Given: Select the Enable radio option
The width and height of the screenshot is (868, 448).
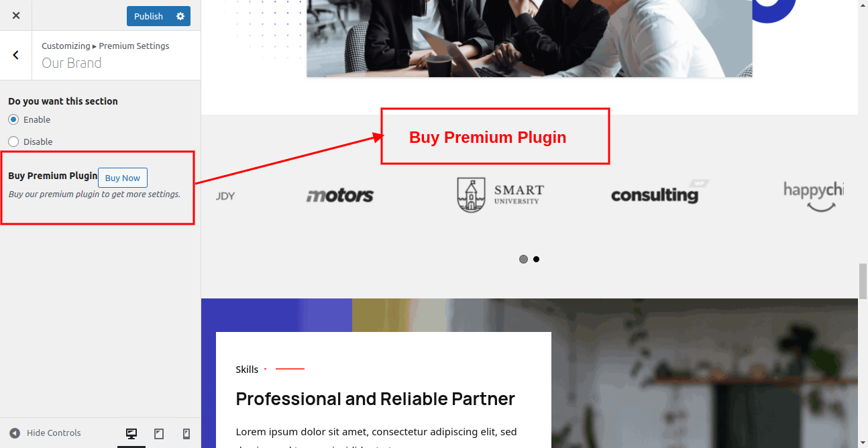Looking at the screenshot, I should [13, 119].
